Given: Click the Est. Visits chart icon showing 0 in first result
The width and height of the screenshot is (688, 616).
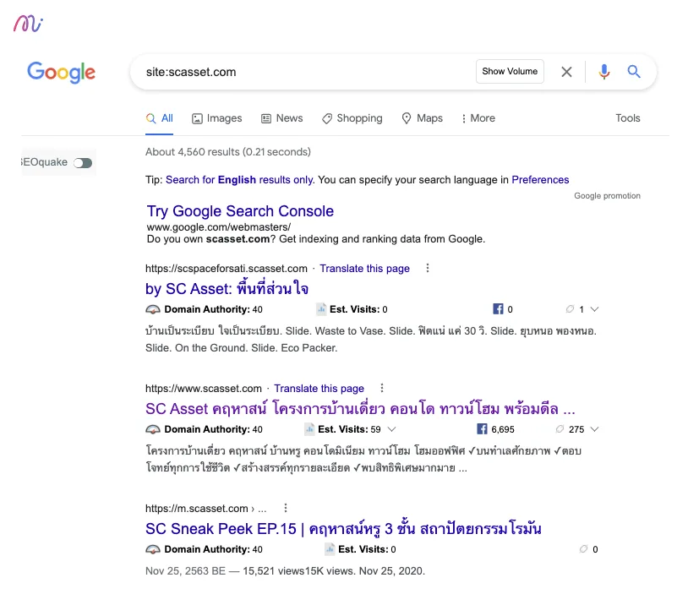Looking at the screenshot, I should 321,309.
